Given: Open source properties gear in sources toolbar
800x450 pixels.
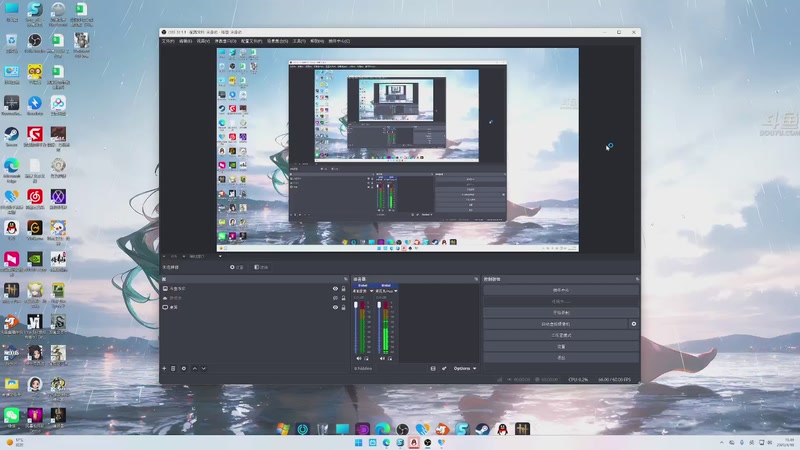Looking at the screenshot, I should [x=184, y=368].
